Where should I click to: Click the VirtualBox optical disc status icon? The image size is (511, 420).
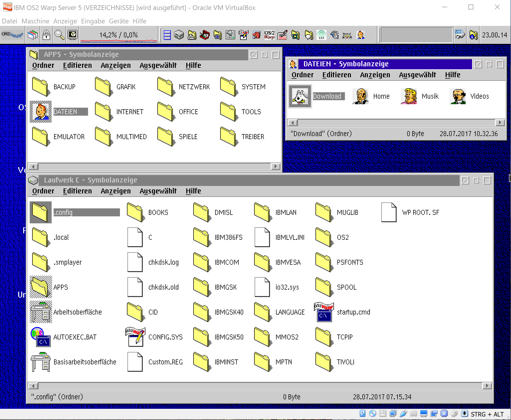pyautogui.click(x=373, y=414)
